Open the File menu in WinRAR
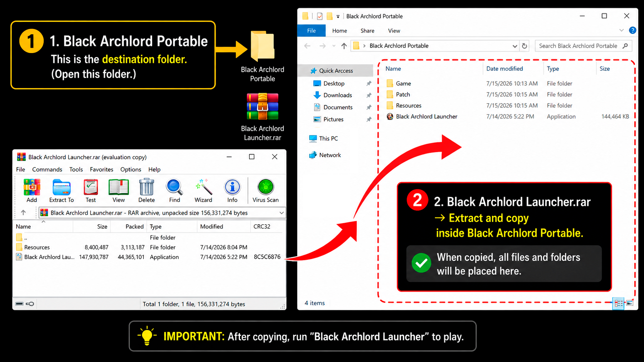644x362 pixels. [x=20, y=169]
